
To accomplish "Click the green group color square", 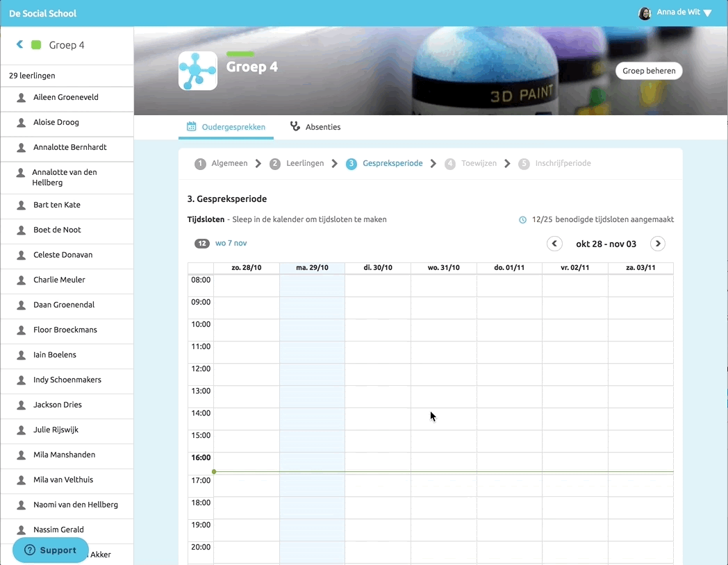I will (36, 45).
